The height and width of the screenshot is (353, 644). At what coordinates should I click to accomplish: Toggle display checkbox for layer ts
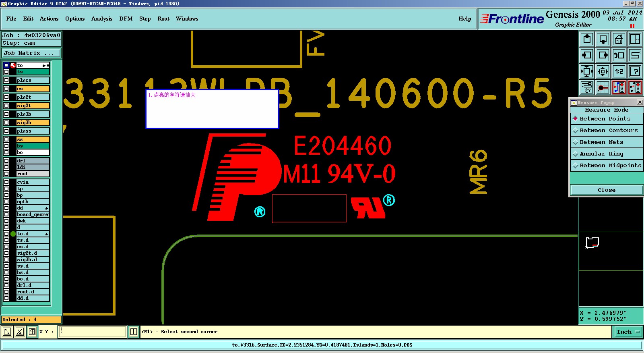point(6,72)
